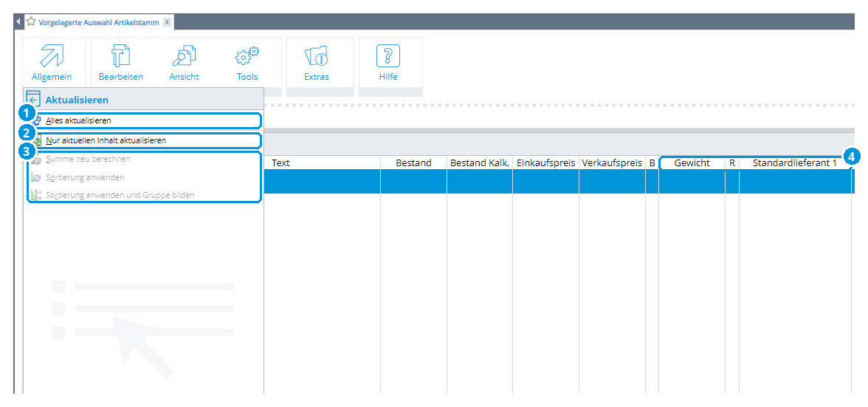Choose Alles aktualisieren
This screenshot has width=868, height=407.
145,120
